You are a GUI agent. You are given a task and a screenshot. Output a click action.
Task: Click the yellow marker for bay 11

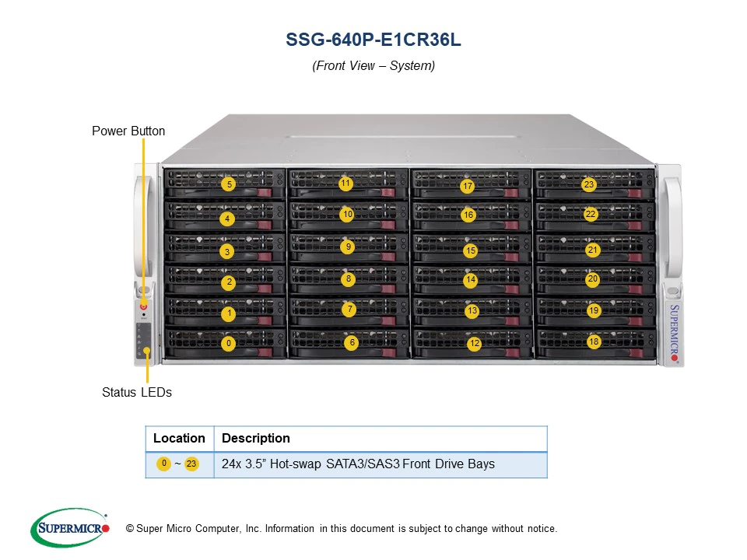point(345,184)
